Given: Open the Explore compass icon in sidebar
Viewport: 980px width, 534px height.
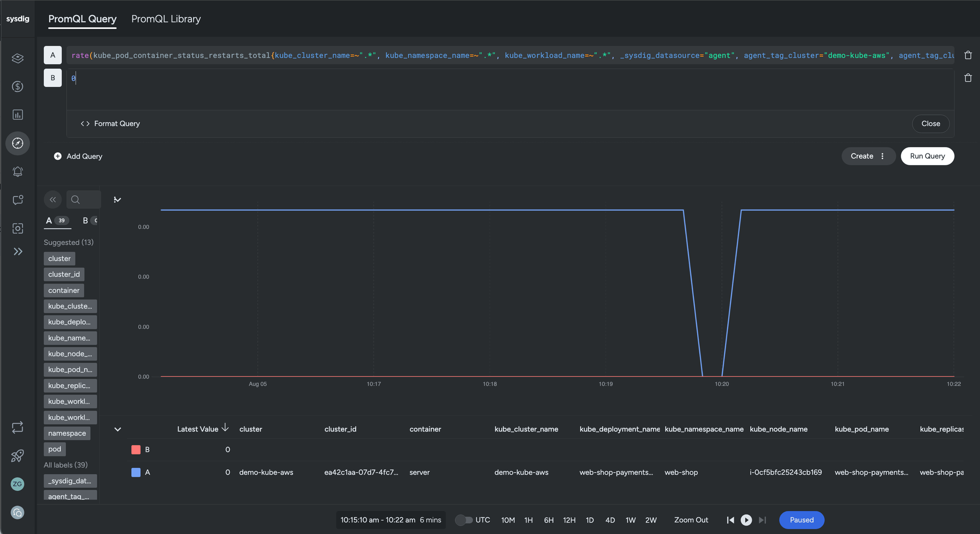Looking at the screenshot, I should tap(18, 143).
